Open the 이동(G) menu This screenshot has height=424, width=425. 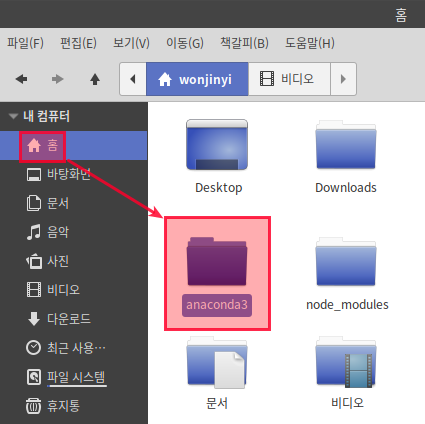click(x=185, y=43)
